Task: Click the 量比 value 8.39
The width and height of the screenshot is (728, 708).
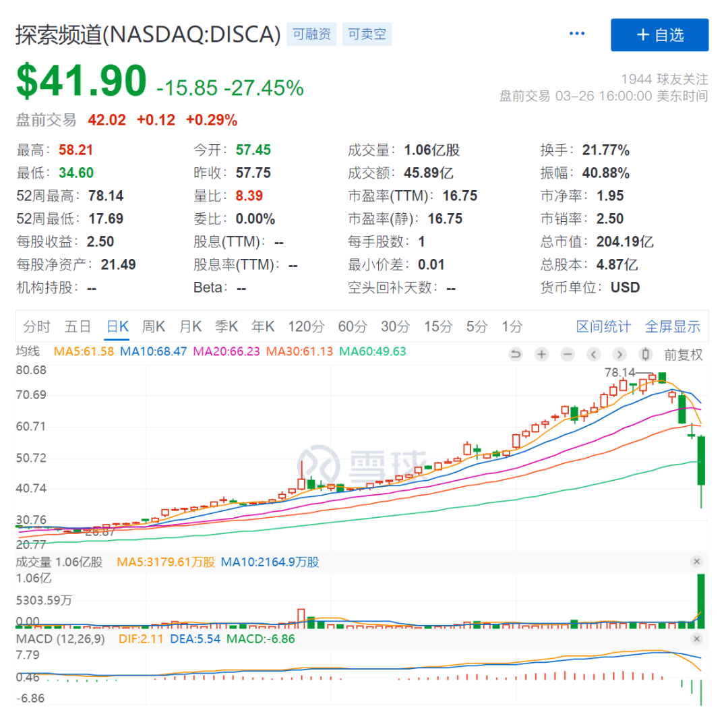Action: pos(249,196)
